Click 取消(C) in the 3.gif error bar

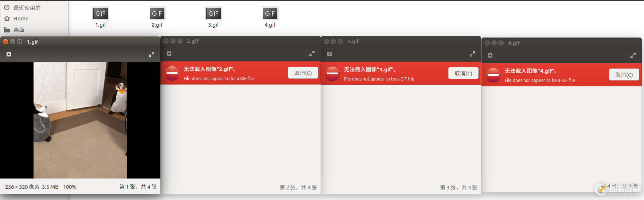click(x=463, y=73)
